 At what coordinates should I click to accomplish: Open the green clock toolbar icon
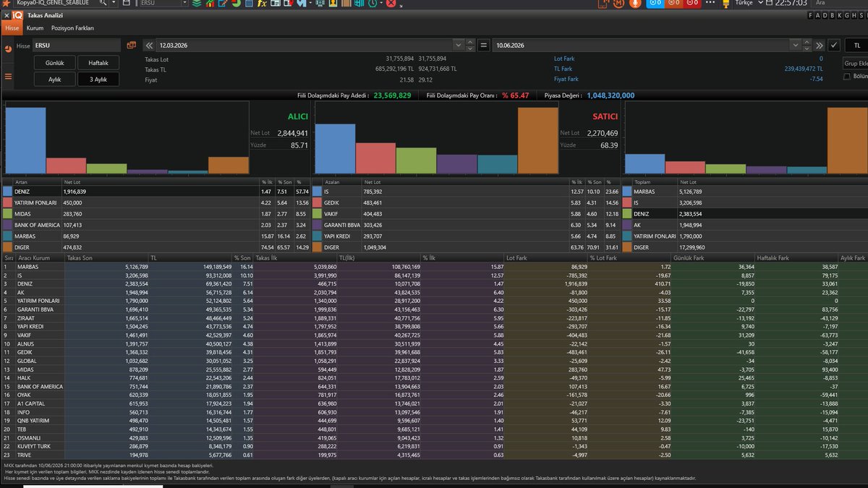[372, 4]
